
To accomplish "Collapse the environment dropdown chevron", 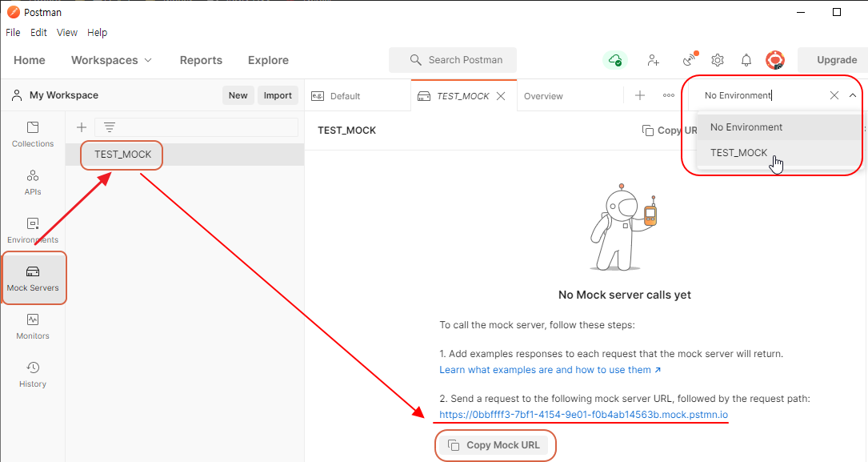I will click(x=853, y=95).
